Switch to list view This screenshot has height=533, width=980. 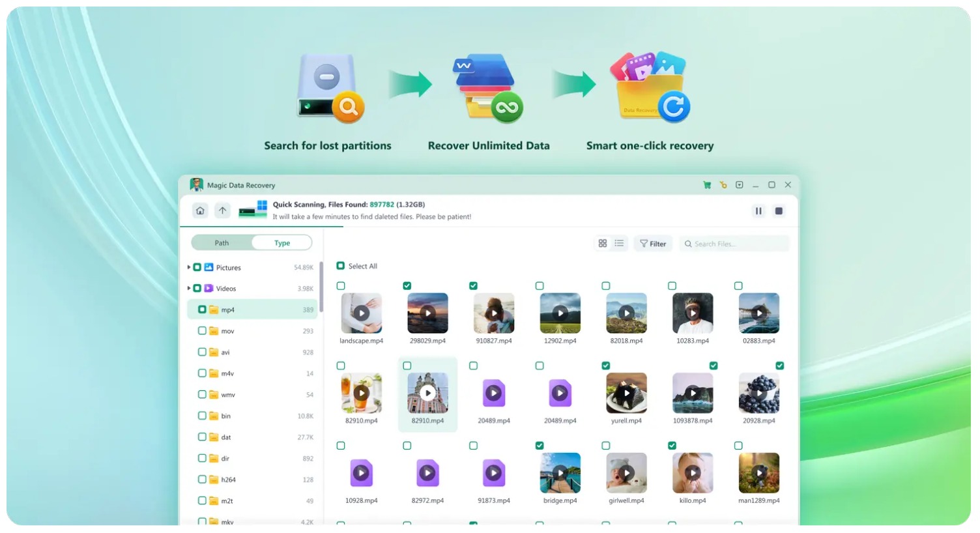tap(619, 244)
